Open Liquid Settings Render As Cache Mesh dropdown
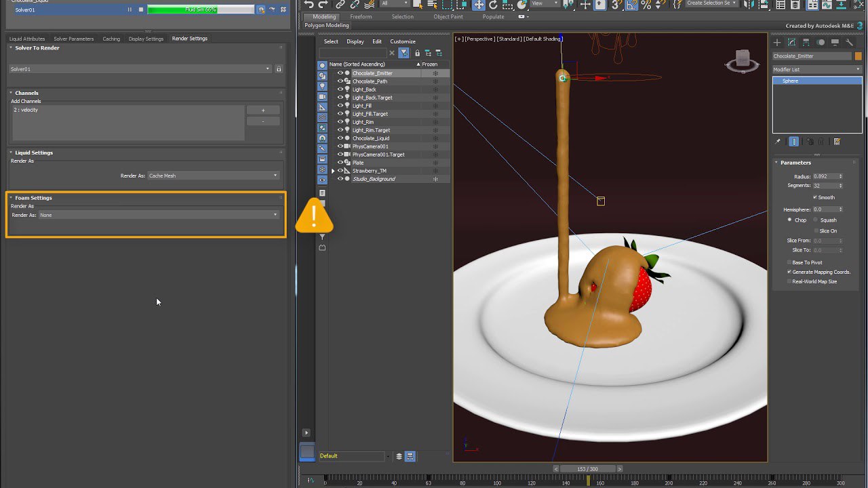 coord(213,176)
